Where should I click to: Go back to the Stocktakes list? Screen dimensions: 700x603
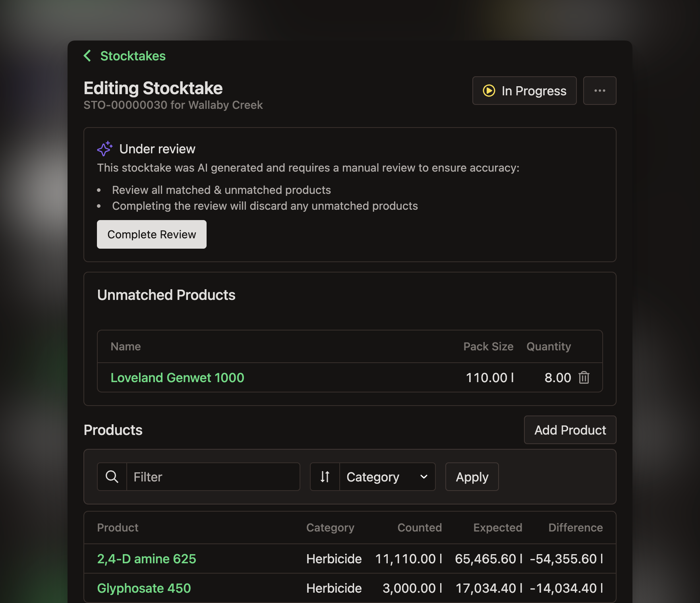(133, 56)
